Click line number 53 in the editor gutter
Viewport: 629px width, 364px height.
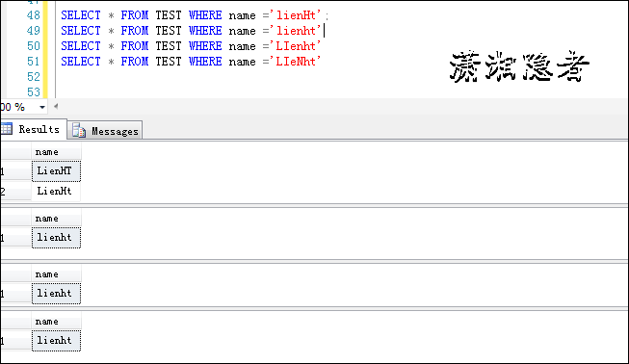34,92
